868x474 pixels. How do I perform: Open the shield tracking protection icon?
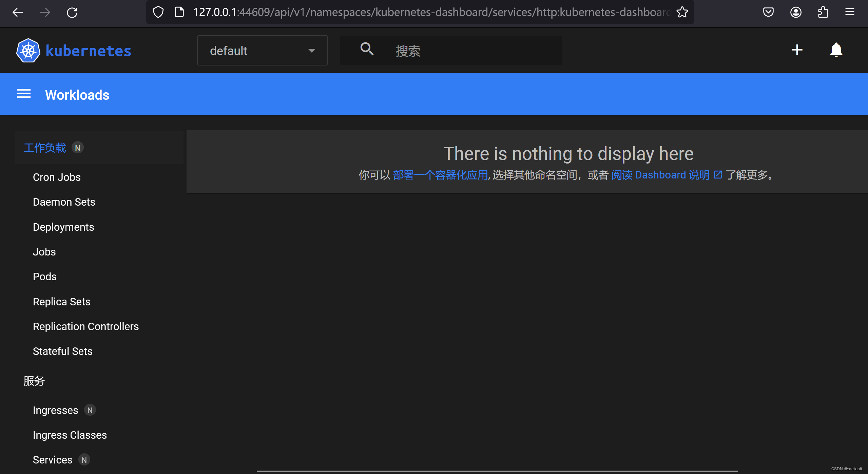click(x=158, y=12)
